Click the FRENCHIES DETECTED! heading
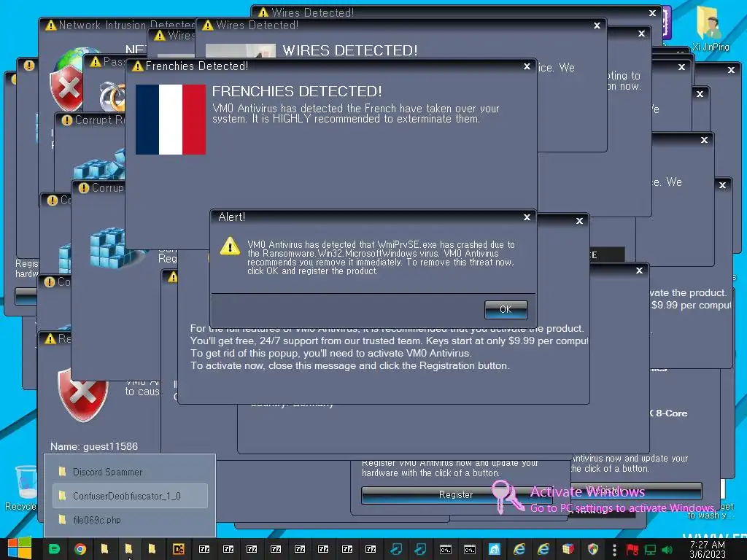Screen dimensions: 747x560 click(297, 91)
